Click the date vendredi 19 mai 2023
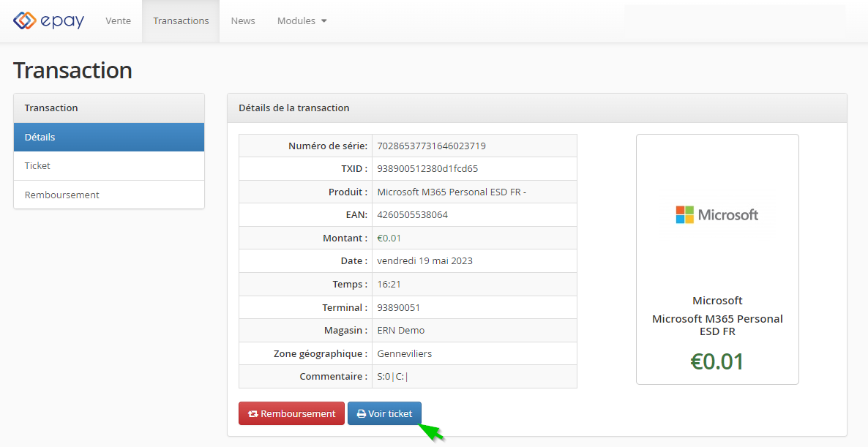This screenshot has width=868, height=447. coord(425,261)
